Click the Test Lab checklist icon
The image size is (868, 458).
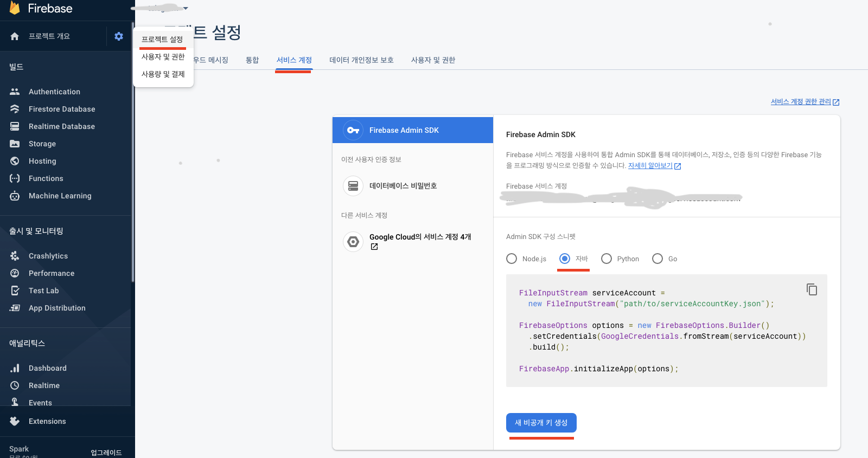click(15, 291)
